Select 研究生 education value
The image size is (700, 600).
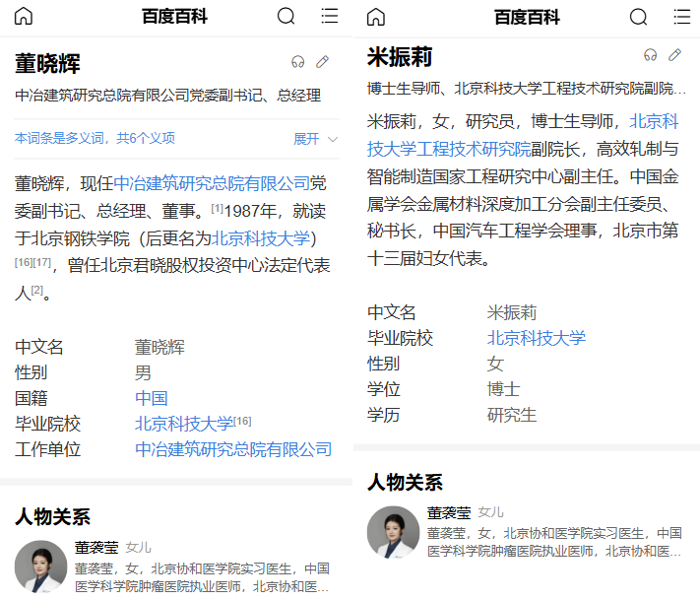pyautogui.click(x=512, y=415)
